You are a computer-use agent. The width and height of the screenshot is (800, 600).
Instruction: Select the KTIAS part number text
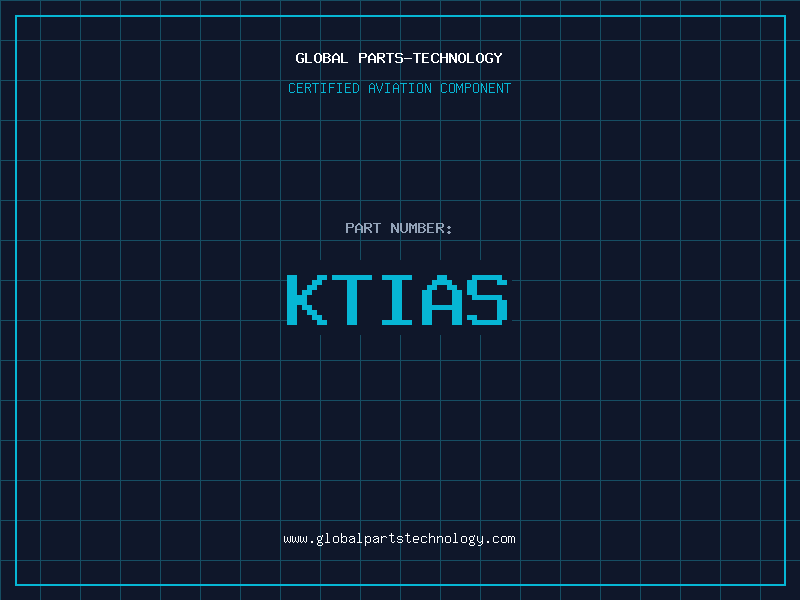coord(397,299)
